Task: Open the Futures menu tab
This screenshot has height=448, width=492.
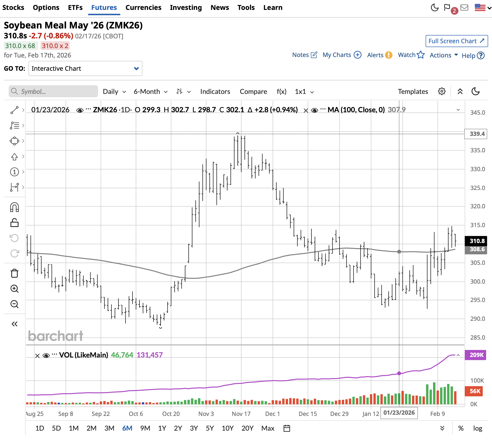Action: pos(104,7)
